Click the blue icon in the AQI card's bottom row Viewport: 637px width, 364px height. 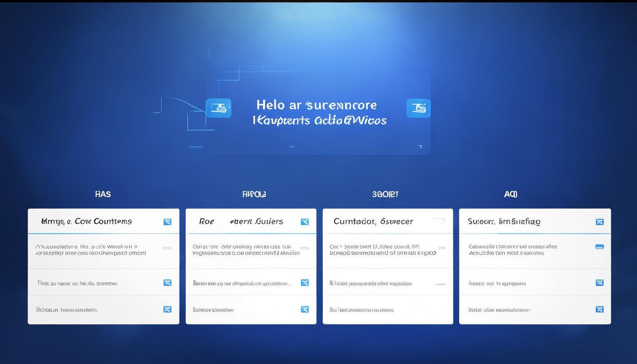click(x=600, y=309)
